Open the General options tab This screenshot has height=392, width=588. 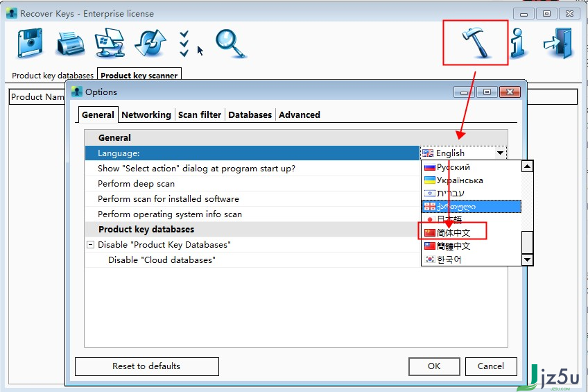98,114
